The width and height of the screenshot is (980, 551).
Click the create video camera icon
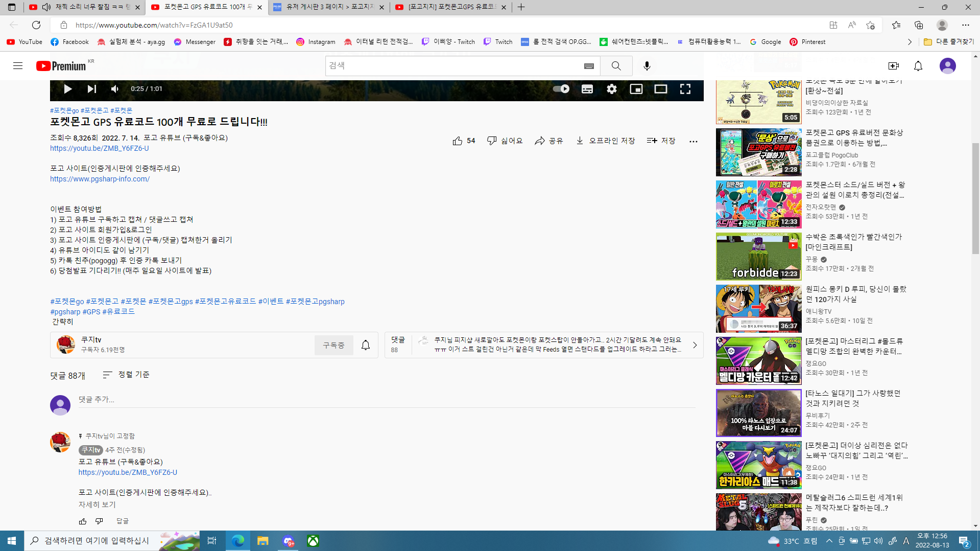(x=893, y=66)
